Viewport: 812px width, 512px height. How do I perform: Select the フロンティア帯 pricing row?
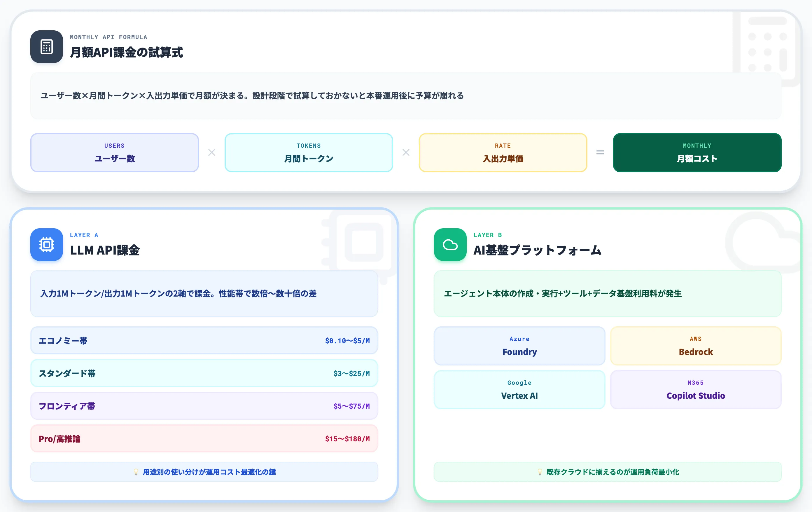(204, 406)
